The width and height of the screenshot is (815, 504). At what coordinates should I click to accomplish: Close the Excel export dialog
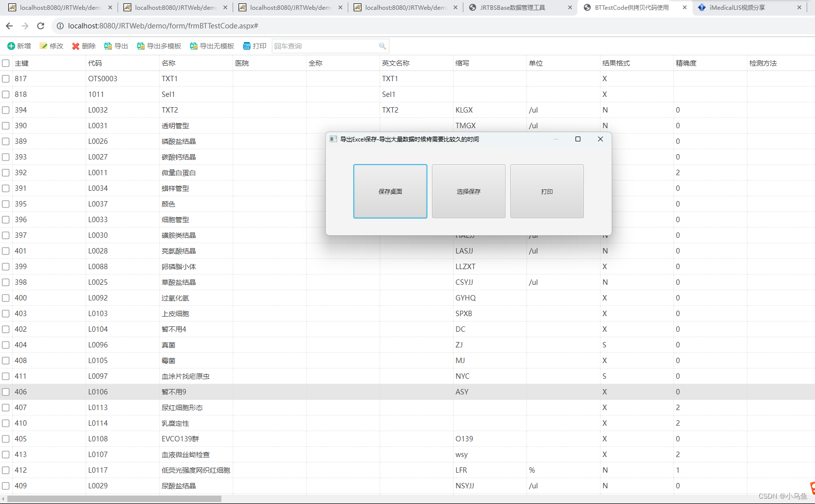(x=600, y=139)
